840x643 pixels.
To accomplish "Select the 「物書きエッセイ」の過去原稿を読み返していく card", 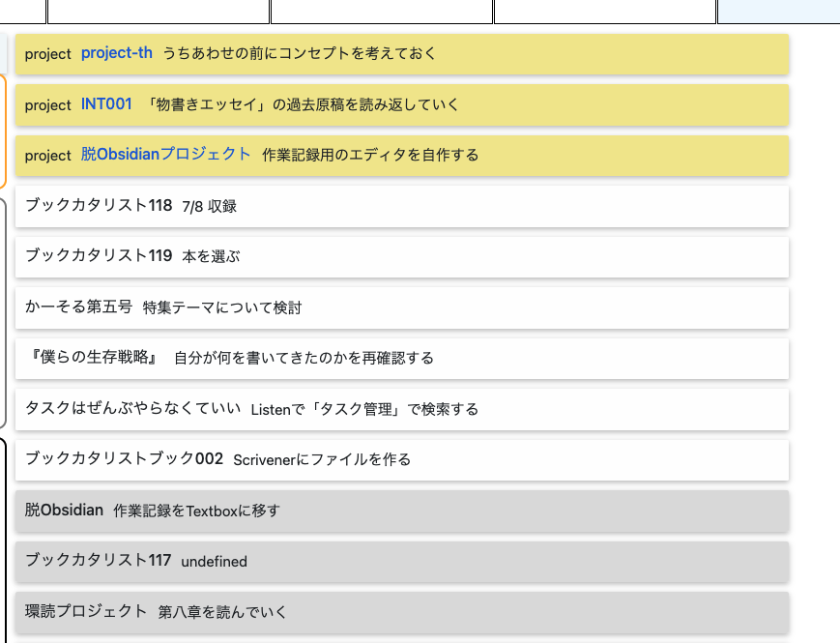I will (x=402, y=105).
